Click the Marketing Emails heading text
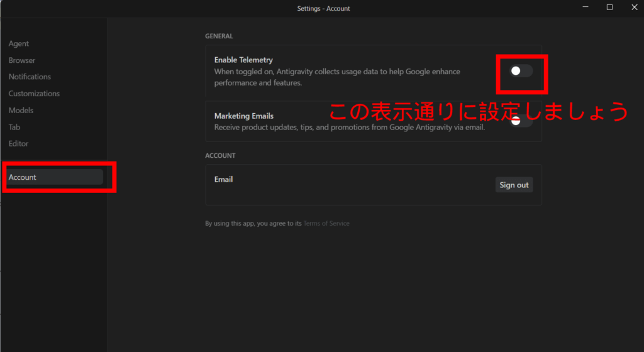644x352 pixels. tap(244, 116)
